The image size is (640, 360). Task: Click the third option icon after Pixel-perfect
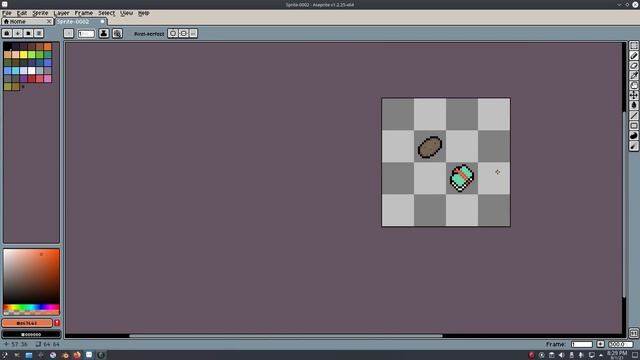(193, 33)
